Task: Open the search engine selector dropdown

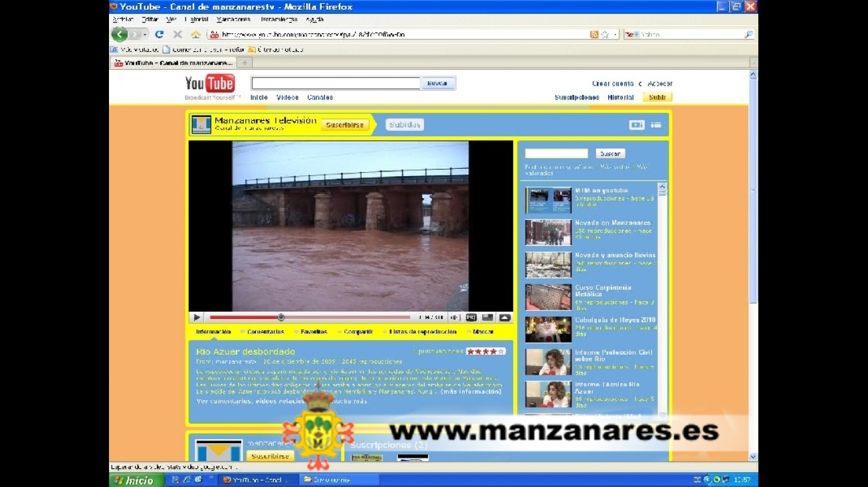Action: tap(632, 35)
